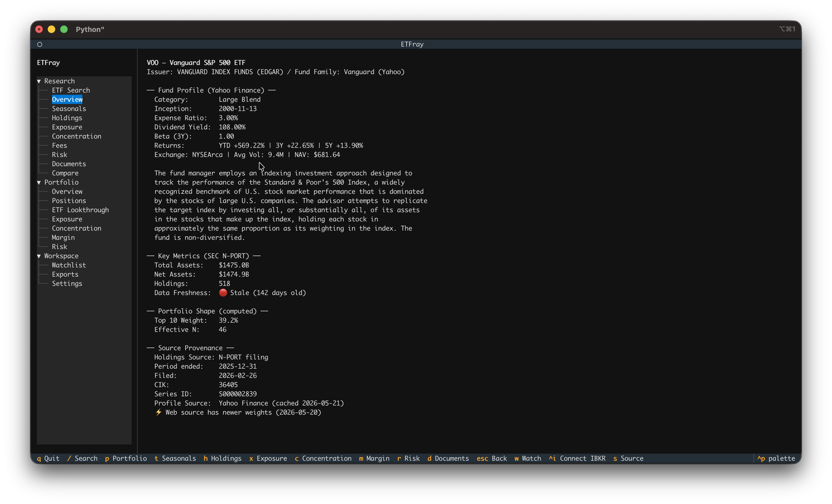The height and width of the screenshot is (504, 832).
Task: Click '/ Search' in the footer bar
Action: (82, 458)
